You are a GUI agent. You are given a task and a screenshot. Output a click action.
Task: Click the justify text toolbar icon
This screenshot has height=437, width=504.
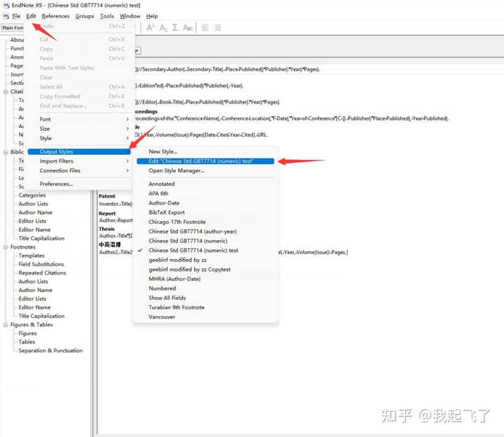click(218, 27)
